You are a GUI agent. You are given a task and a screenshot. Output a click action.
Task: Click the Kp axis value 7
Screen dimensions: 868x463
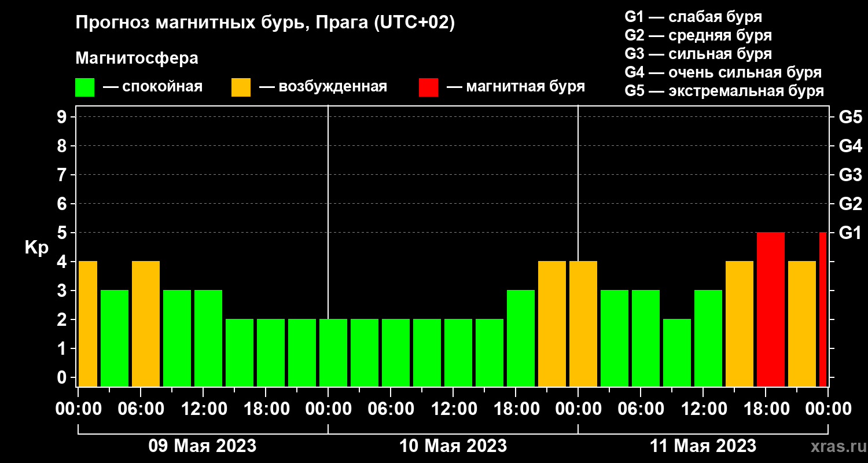tap(63, 175)
